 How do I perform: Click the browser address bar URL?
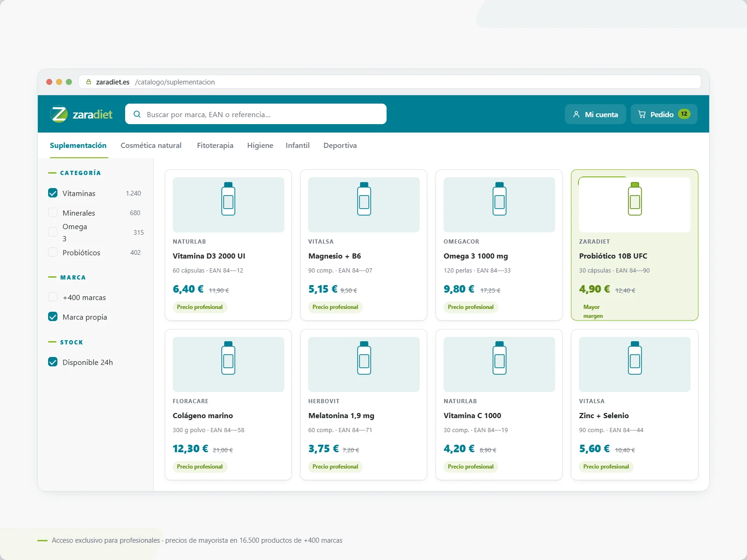390,82
